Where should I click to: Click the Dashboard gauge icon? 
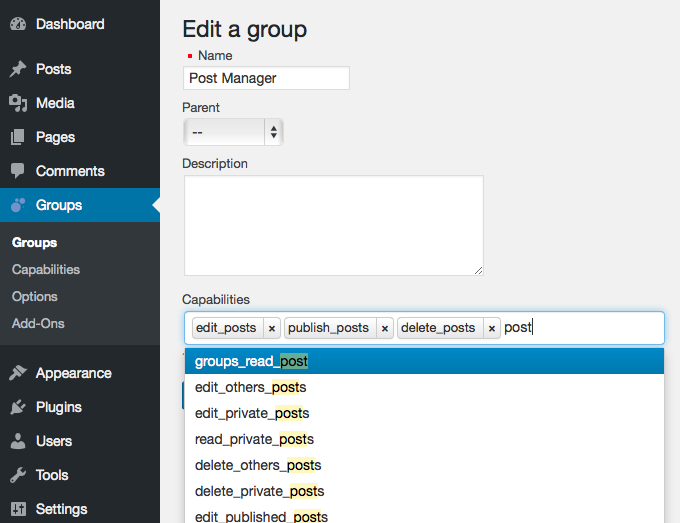pos(17,24)
